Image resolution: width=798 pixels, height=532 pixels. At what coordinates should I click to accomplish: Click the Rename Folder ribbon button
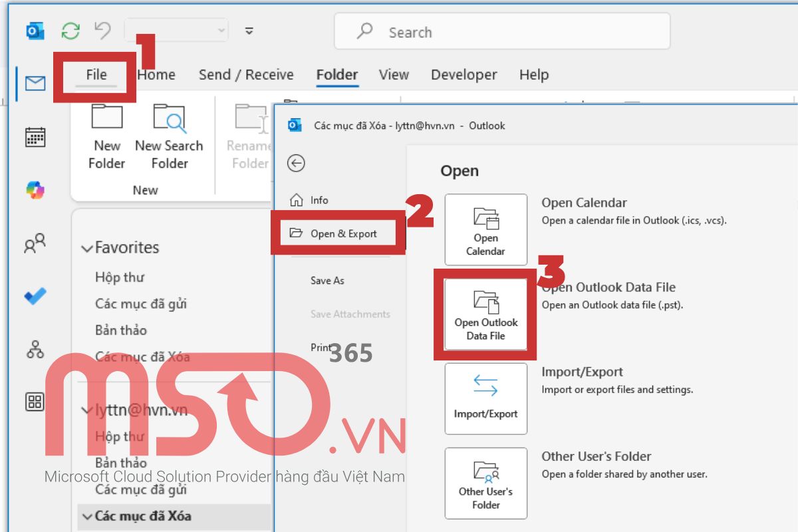pyautogui.click(x=249, y=137)
